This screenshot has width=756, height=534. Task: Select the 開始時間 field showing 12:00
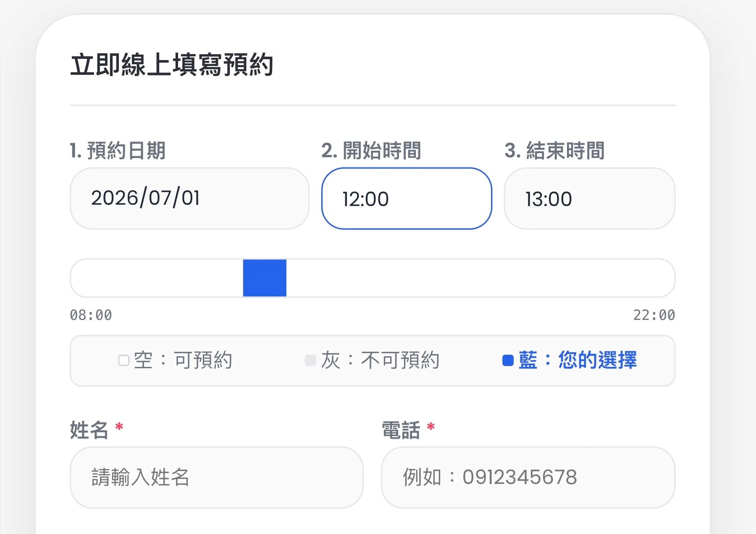click(407, 199)
